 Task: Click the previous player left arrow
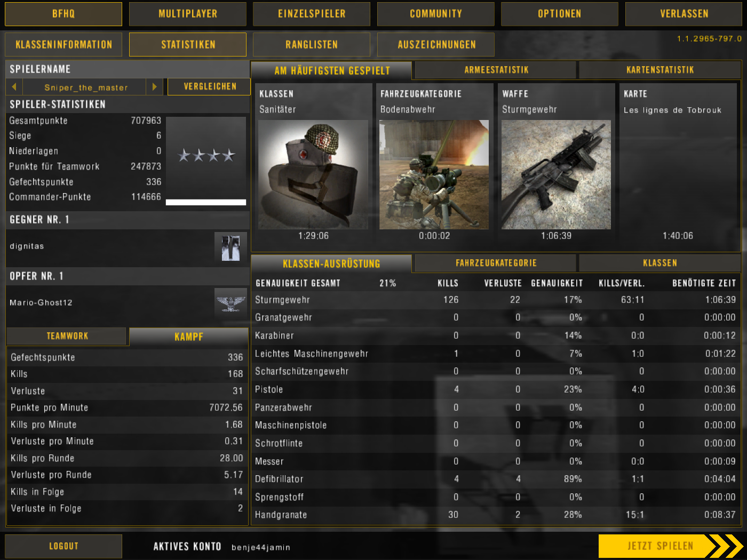[14, 87]
